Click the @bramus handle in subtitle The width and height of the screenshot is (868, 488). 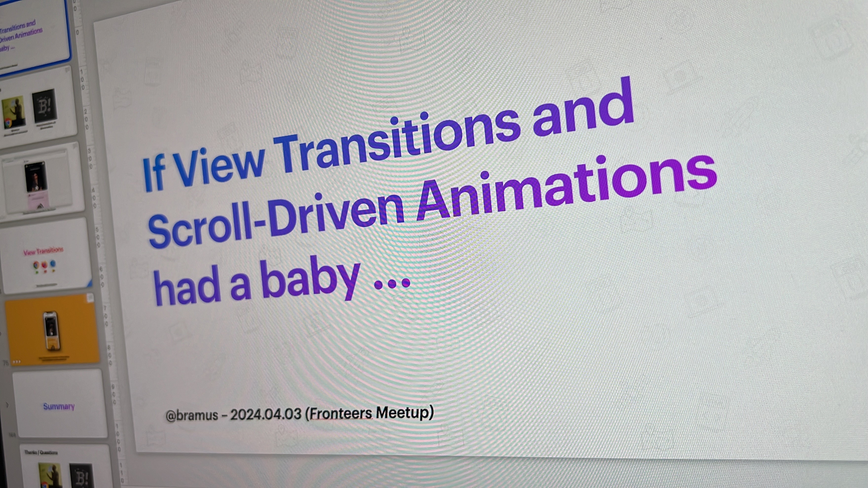pyautogui.click(x=192, y=416)
